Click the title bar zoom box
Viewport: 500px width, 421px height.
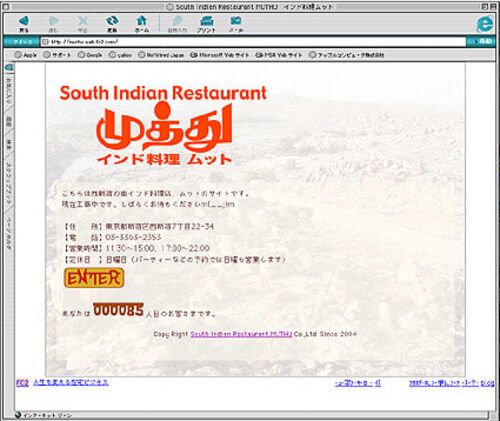pyautogui.click(x=485, y=6)
